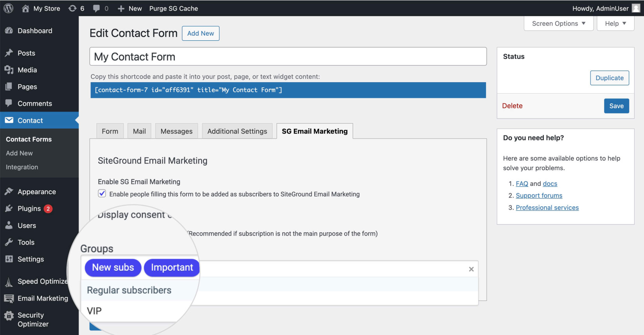Click the Posts pushpin icon

(x=9, y=53)
